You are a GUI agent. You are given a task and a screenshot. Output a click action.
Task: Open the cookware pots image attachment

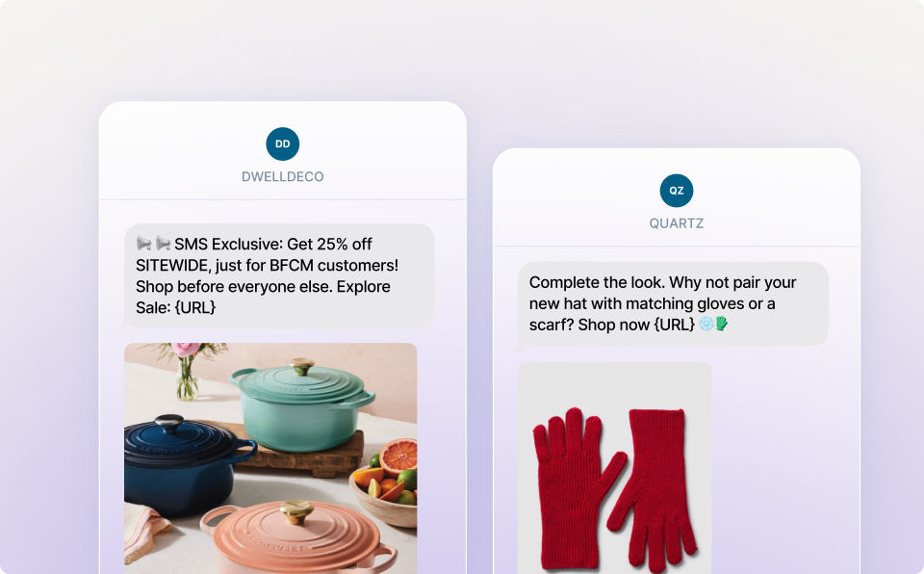click(x=270, y=458)
